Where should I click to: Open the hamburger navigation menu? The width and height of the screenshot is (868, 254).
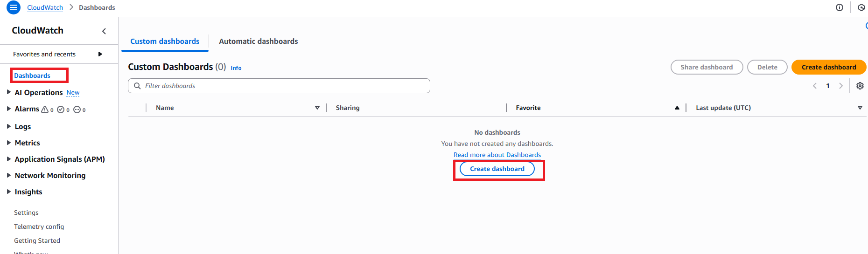14,7
